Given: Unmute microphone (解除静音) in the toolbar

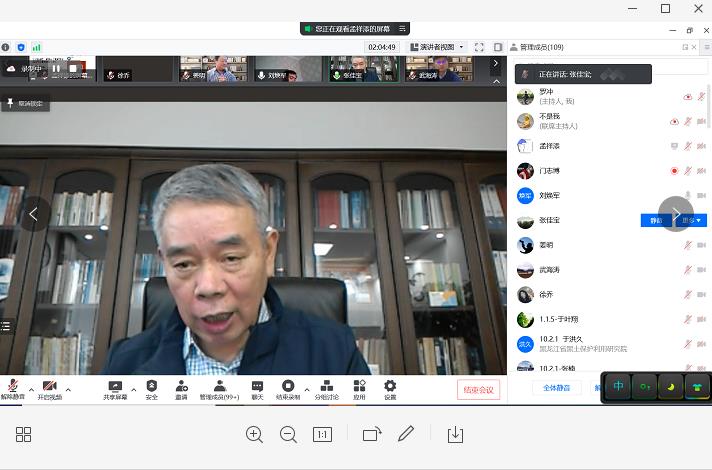Looking at the screenshot, I should [x=13, y=386].
